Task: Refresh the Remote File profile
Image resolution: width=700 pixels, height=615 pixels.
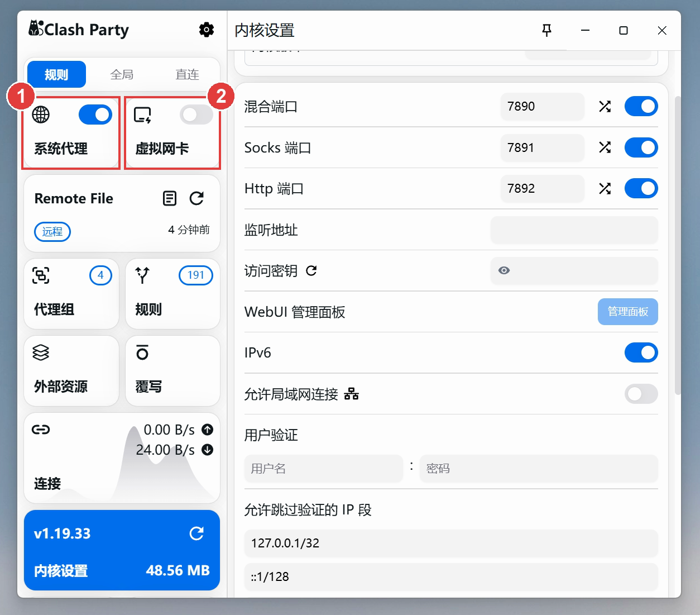Action: pyautogui.click(x=196, y=198)
